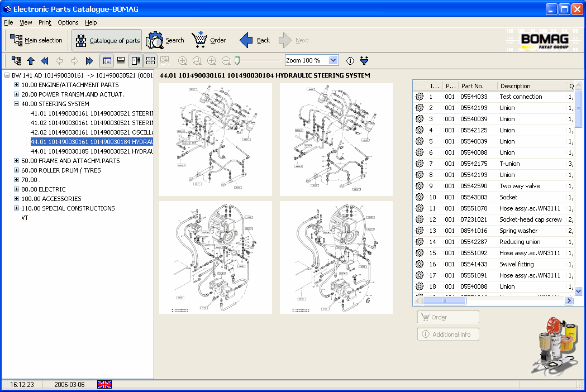Click the gear icon for Swivel fitting row
Image resolution: width=586 pixels, height=392 pixels.
point(420,264)
